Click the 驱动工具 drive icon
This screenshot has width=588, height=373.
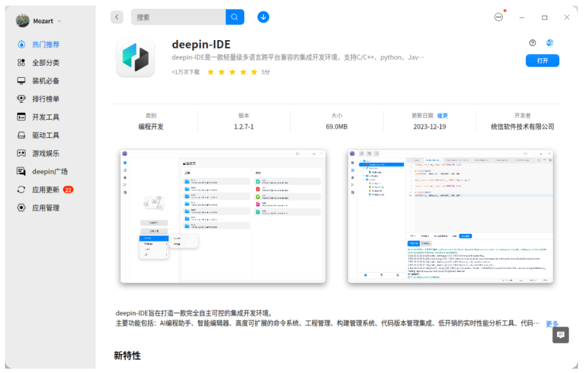(x=21, y=135)
